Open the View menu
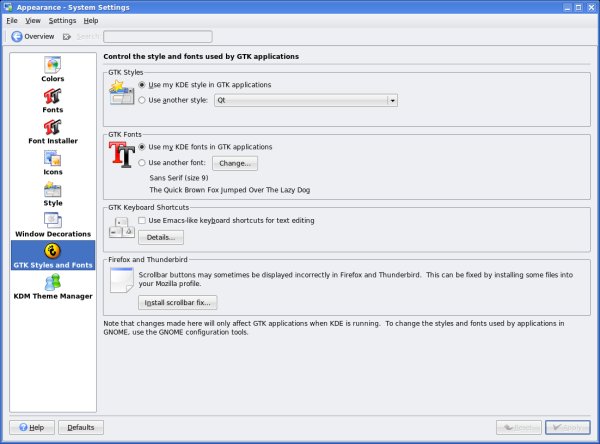Viewport: 600px width, 444px height. pyautogui.click(x=33, y=21)
